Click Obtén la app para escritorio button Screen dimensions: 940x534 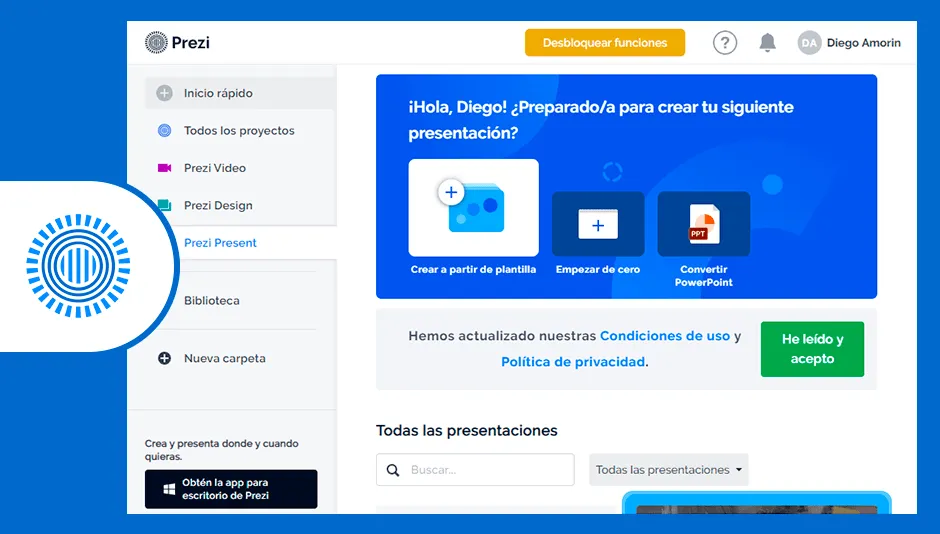[231, 489]
